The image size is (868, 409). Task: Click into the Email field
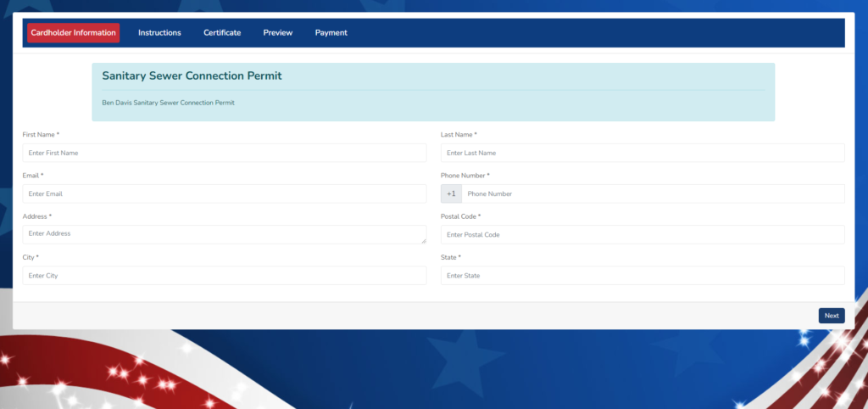pos(224,194)
